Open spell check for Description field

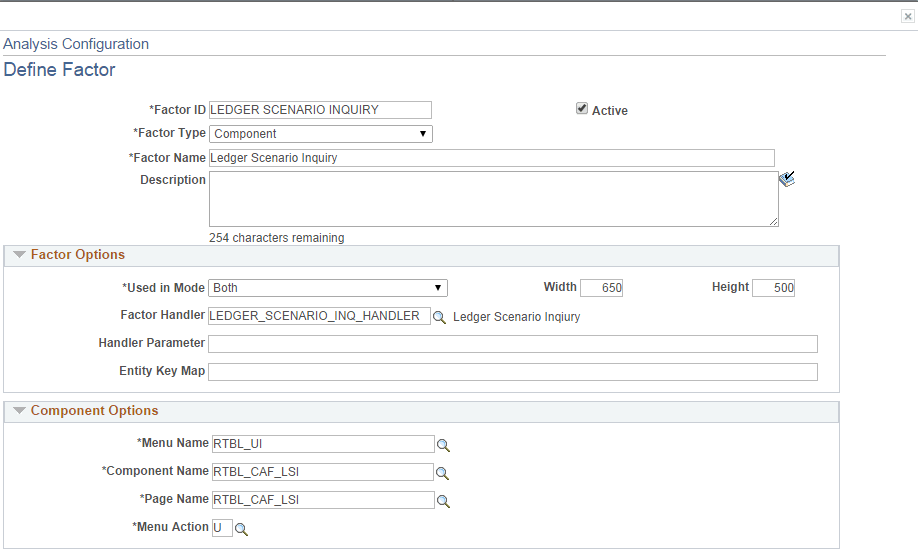click(x=787, y=179)
